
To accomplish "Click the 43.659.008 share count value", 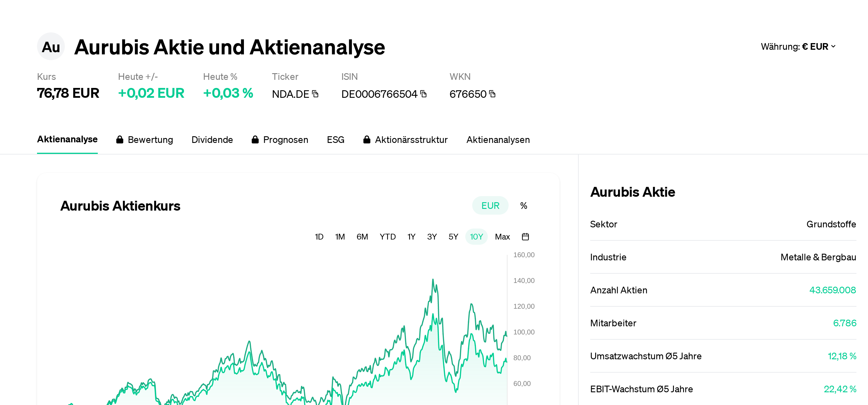I will [832, 290].
